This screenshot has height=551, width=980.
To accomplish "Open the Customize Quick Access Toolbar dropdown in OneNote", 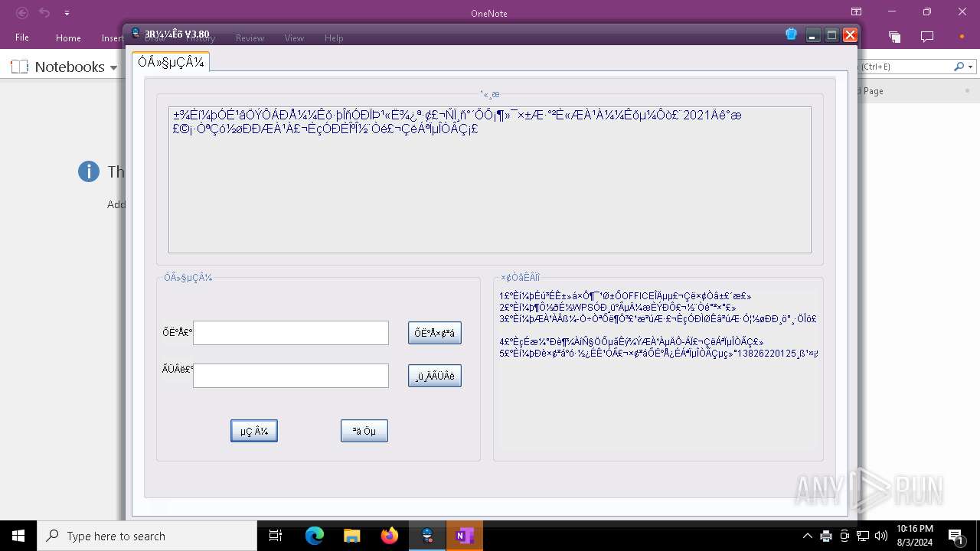I will (67, 13).
